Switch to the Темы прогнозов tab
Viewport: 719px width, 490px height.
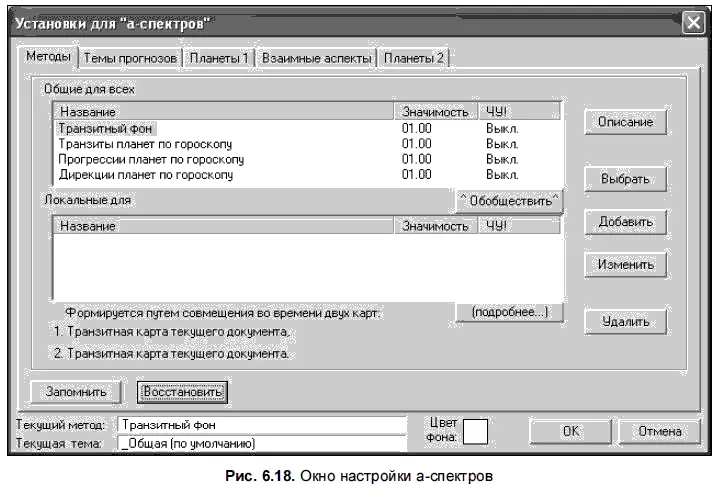(130, 59)
